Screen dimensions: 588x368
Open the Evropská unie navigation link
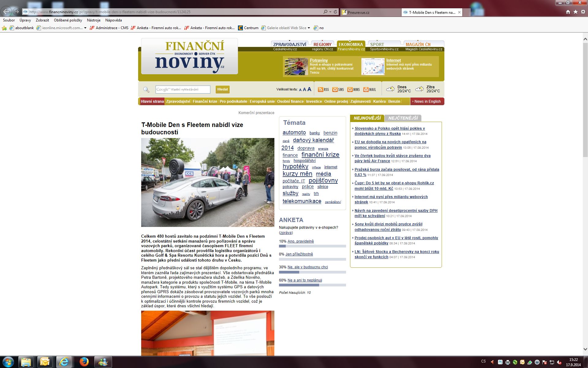(262, 102)
